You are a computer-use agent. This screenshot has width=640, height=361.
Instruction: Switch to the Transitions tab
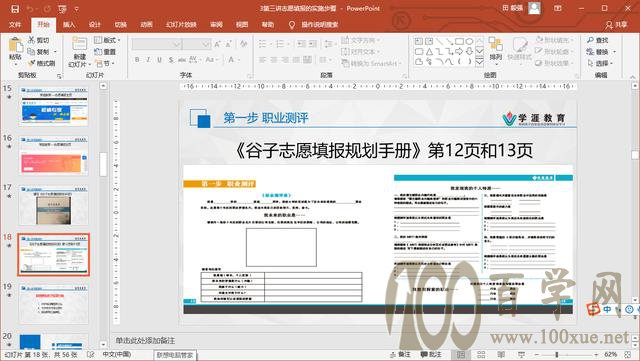click(120, 25)
